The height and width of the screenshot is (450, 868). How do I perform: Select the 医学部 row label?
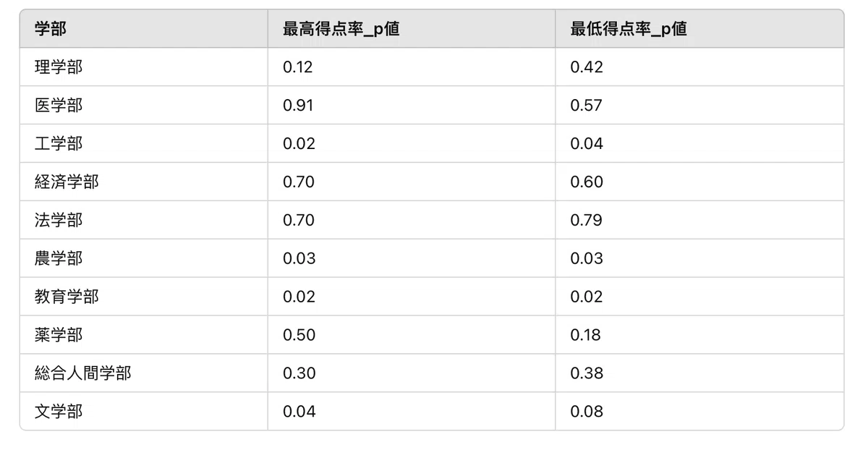coord(59,106)
